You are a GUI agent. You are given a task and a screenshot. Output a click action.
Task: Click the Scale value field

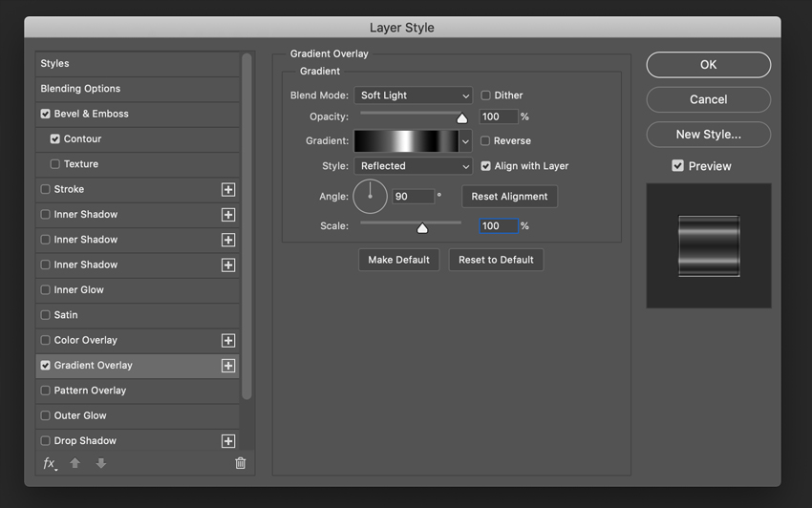499,226
